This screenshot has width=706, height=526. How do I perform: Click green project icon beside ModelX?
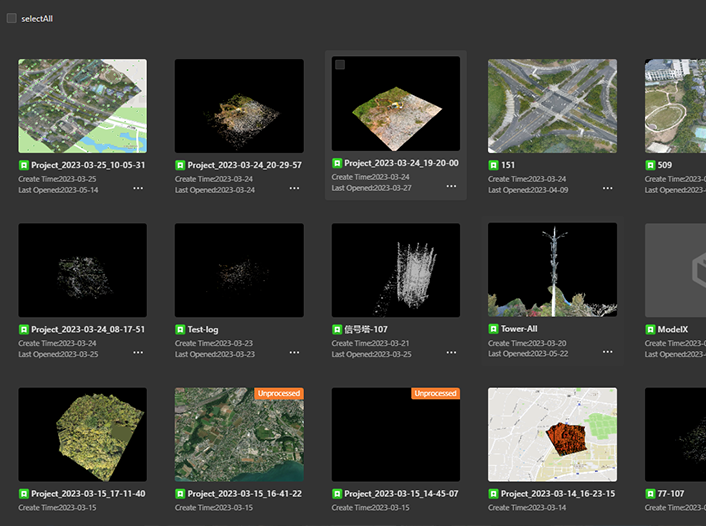point(650,329)
